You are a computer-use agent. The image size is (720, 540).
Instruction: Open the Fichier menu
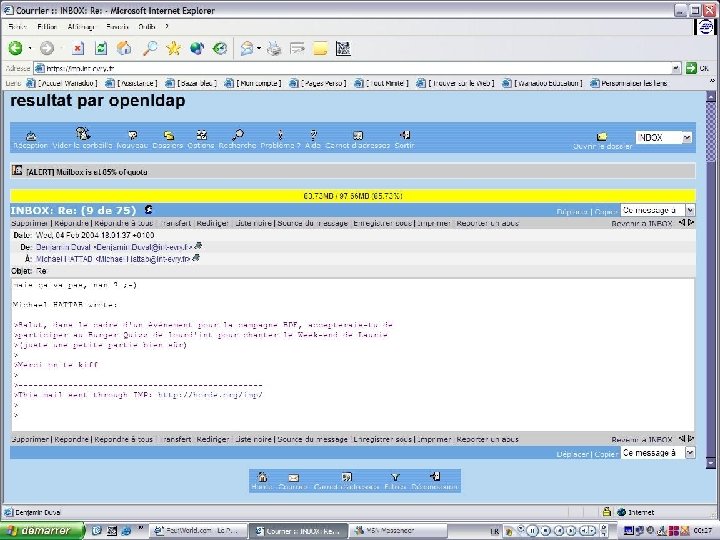[17, 27]
